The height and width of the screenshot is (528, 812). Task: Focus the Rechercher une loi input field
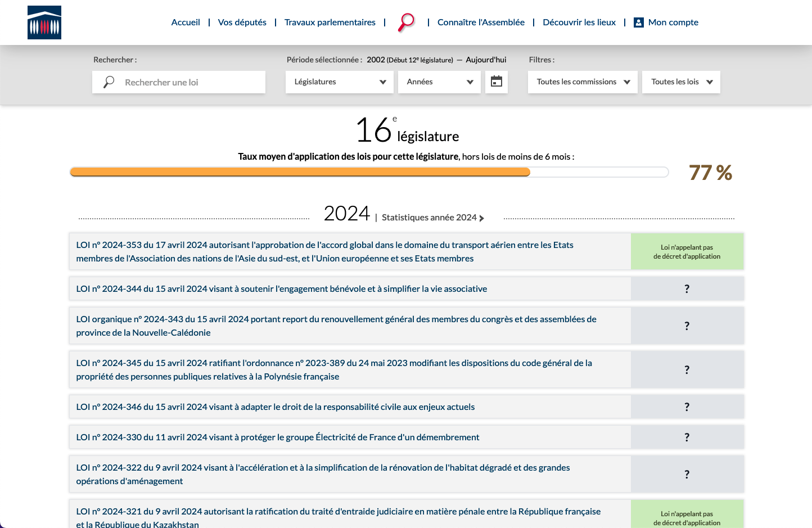click(x=188, y=82)
